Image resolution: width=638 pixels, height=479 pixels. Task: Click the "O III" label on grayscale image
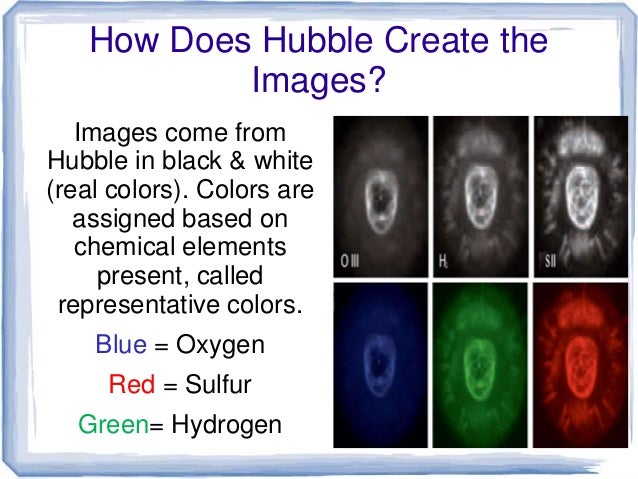[350, 260]
